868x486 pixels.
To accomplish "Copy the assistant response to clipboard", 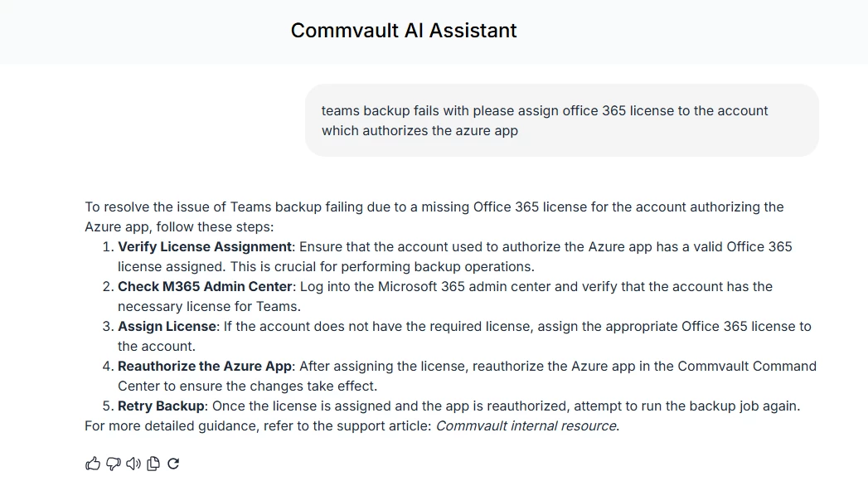I will tap(153, 464).
